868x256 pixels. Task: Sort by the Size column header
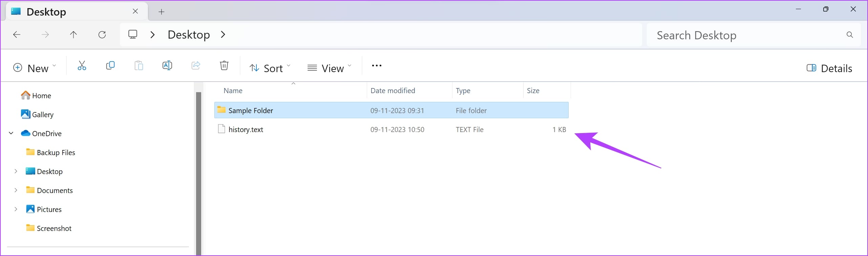(x=533, y=91)
